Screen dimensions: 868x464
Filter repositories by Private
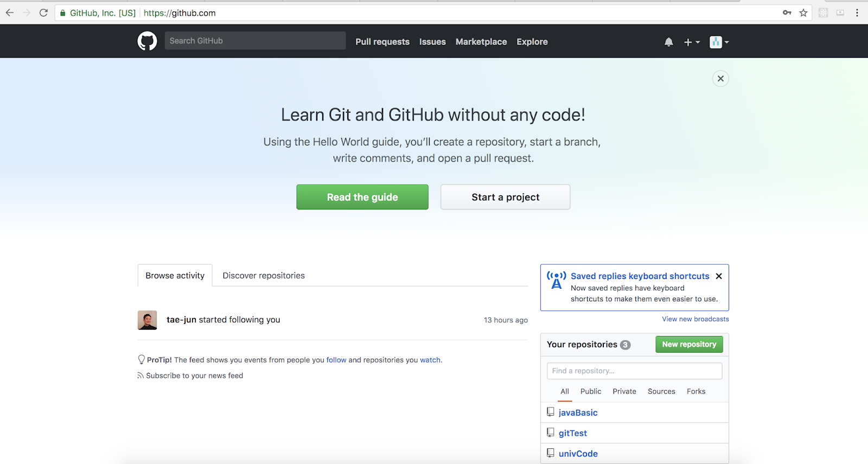pos(624,391)
